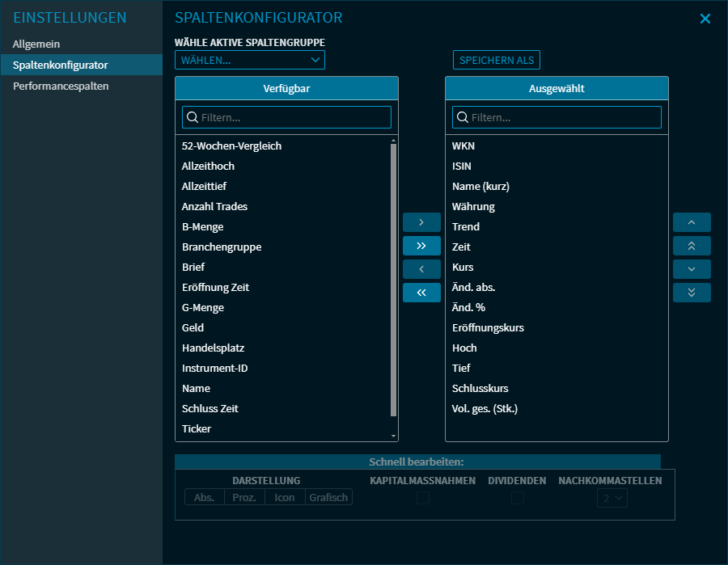Open the Performancespalten settings section
This screenshot has height=565, width=728.
pyautogui.click(x=61, y=86)
